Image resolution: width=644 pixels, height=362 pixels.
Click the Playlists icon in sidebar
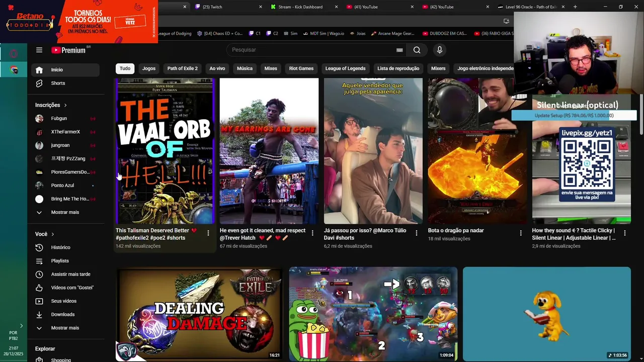[39, 261]
